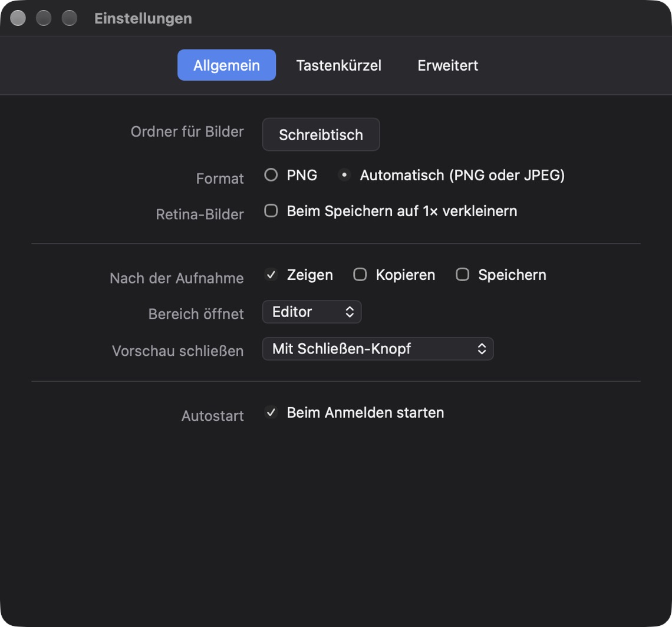Screen dimensions: 672x627
Task: Choose image folder via Schreibtisch button
Action: coord(321,134)
